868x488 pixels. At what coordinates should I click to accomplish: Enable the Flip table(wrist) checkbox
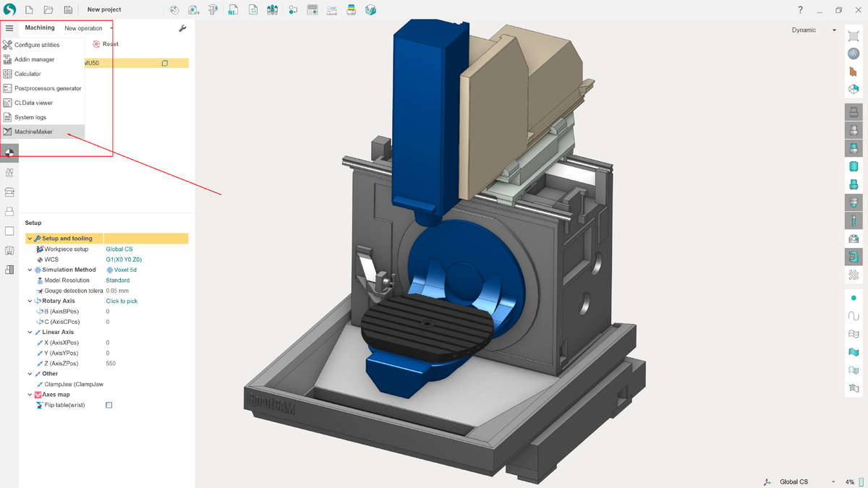(109, 405)
